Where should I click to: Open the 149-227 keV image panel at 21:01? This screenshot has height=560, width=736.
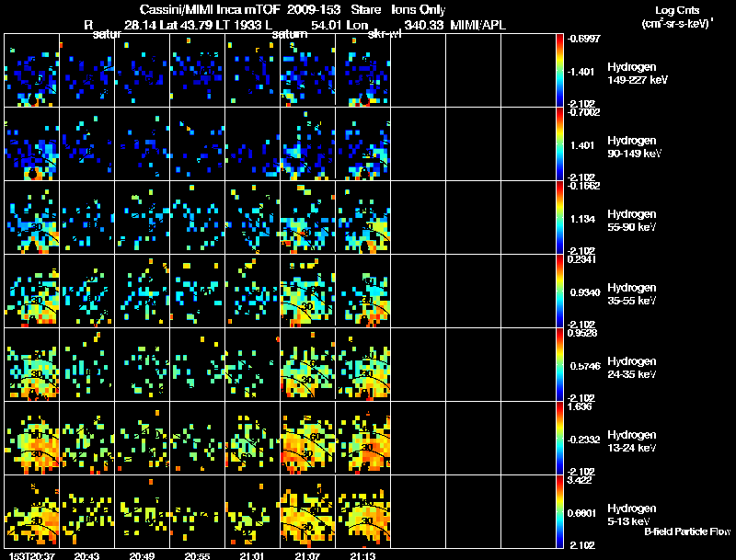pyautogui.click(x=252, y=71)
